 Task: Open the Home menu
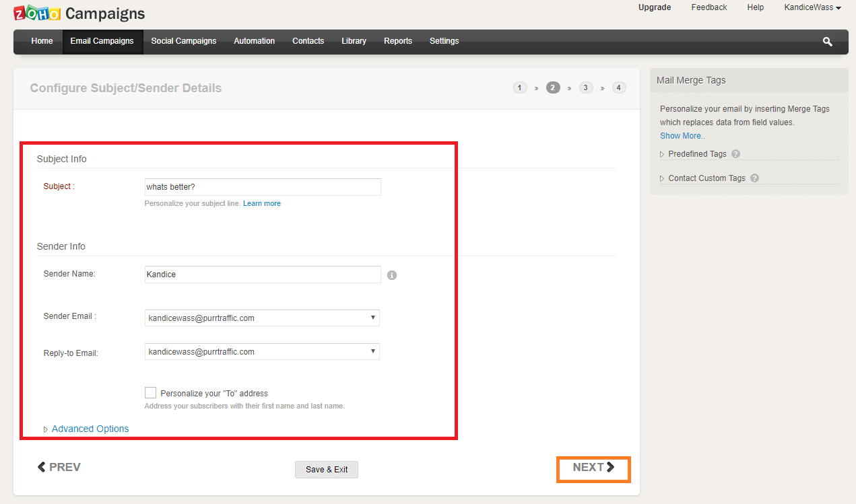click(x=42, y=41)
